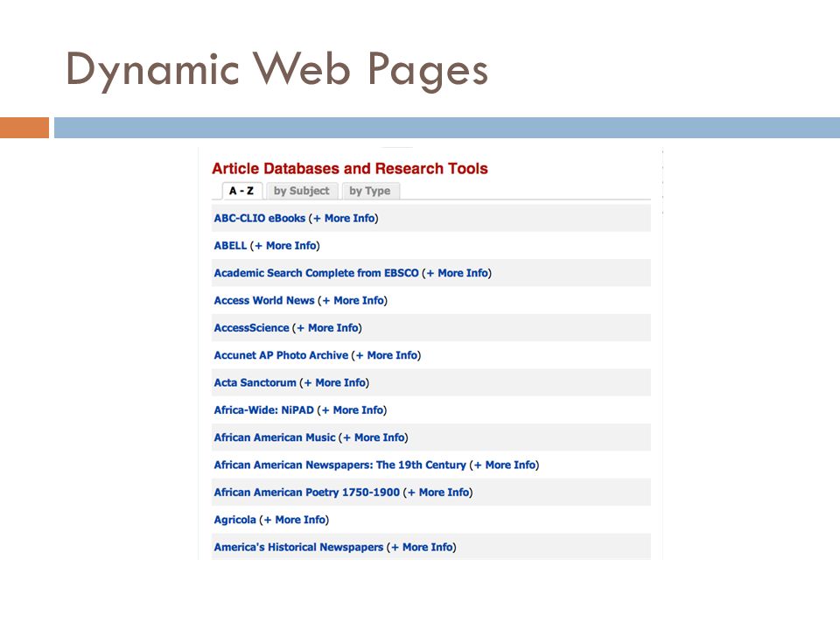
Task: Expand More Info for Agricola
Action: coord(295,520)
